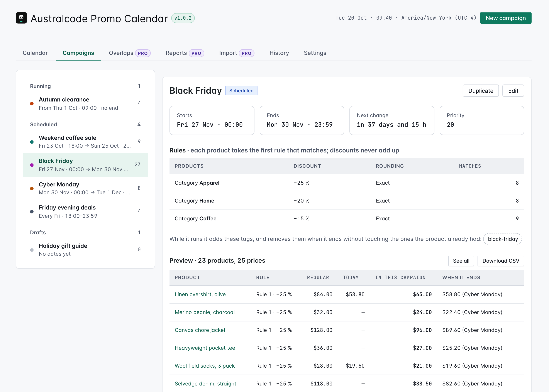The image size is (549, 392).
Task: Click the purple dot beside Black Friday
Action: point(32,165)
